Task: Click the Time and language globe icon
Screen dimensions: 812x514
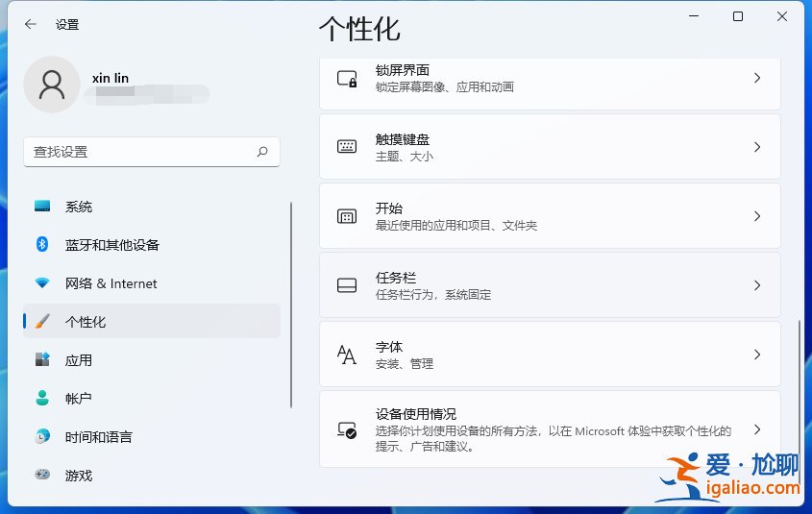Action: click(x=42, y=436)
